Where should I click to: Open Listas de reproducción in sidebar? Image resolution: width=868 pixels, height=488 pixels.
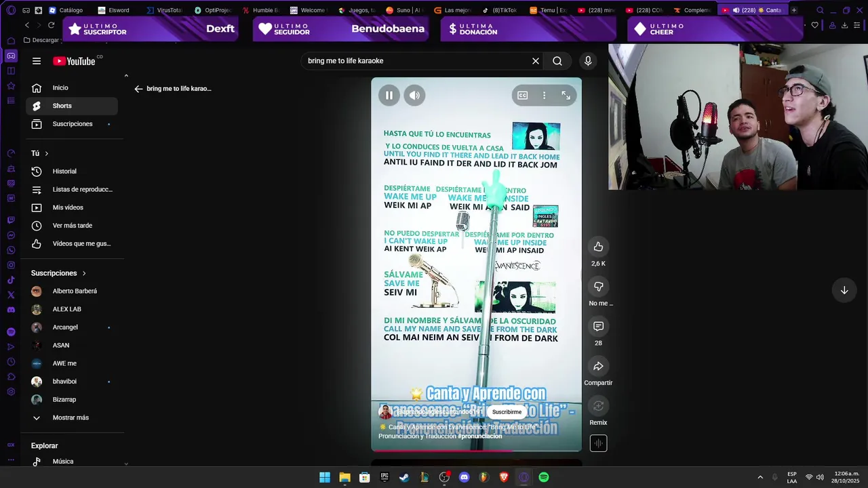pos(72,189)
